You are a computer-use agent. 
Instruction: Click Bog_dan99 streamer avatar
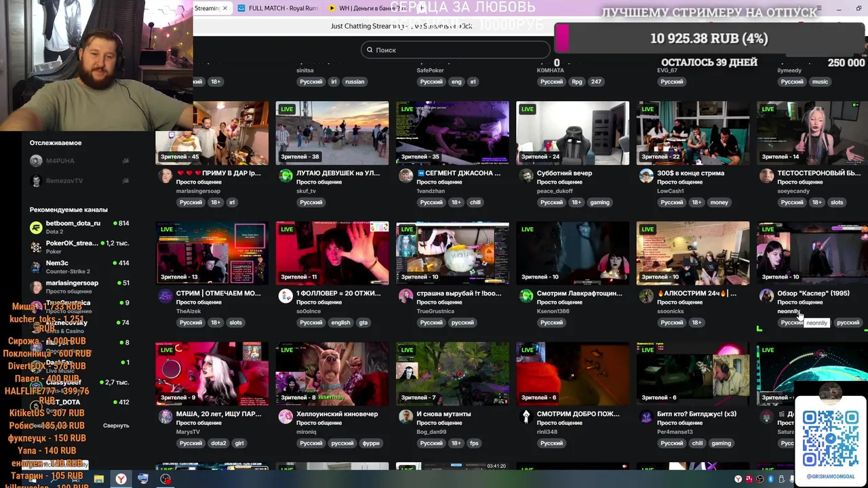click(406, 417)
